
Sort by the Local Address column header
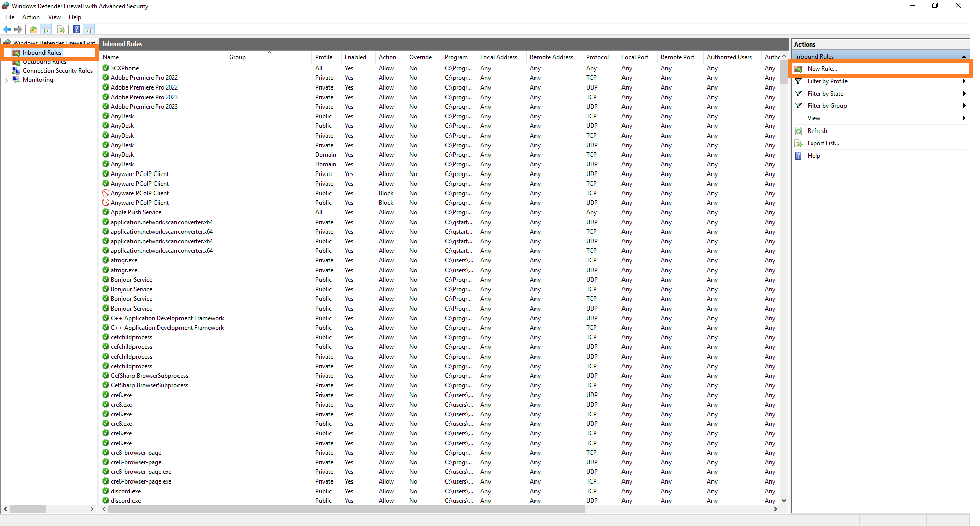tap(502, 57)
